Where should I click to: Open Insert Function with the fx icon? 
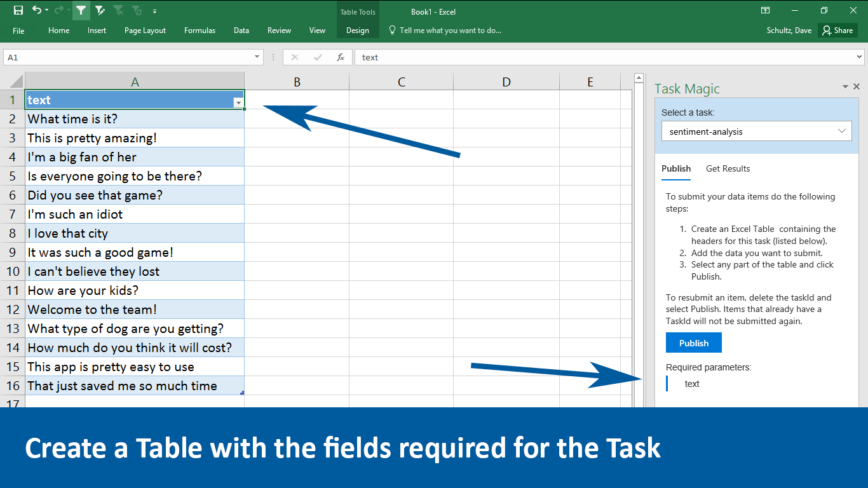point(341,57)
